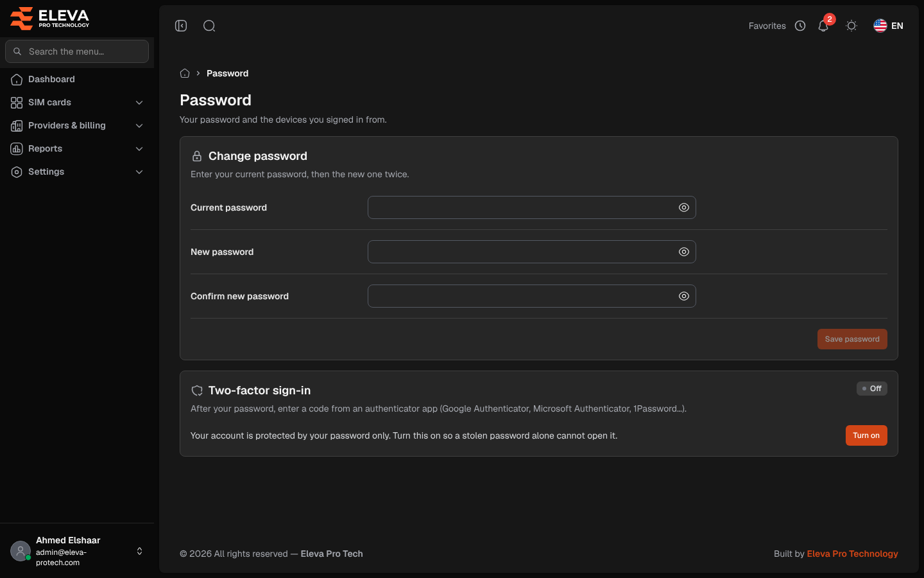The height and width of the screenshot is (578, 924).
Task: Click the Reports chart icon
Action: point(17,148)
